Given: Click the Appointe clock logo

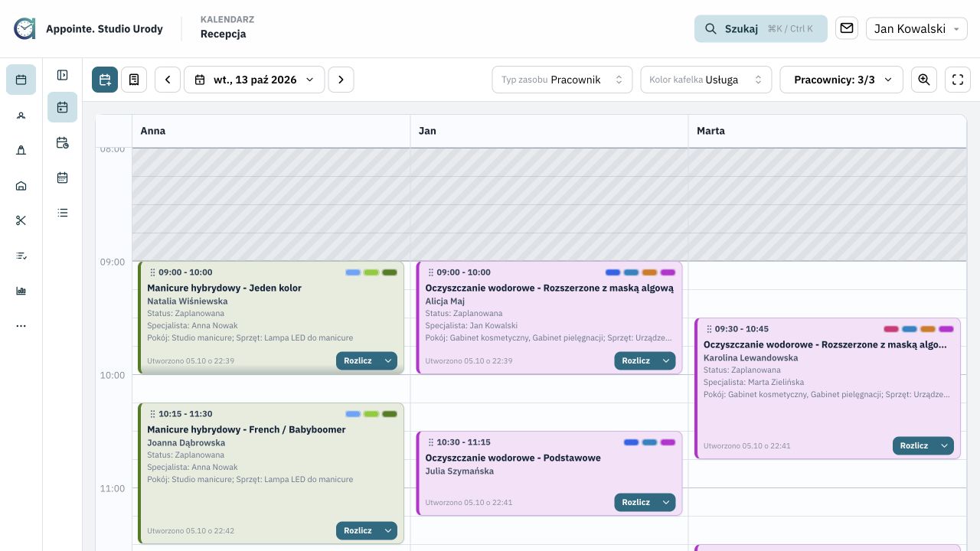Looking at the screenshot, I should [x=24, y=28].
